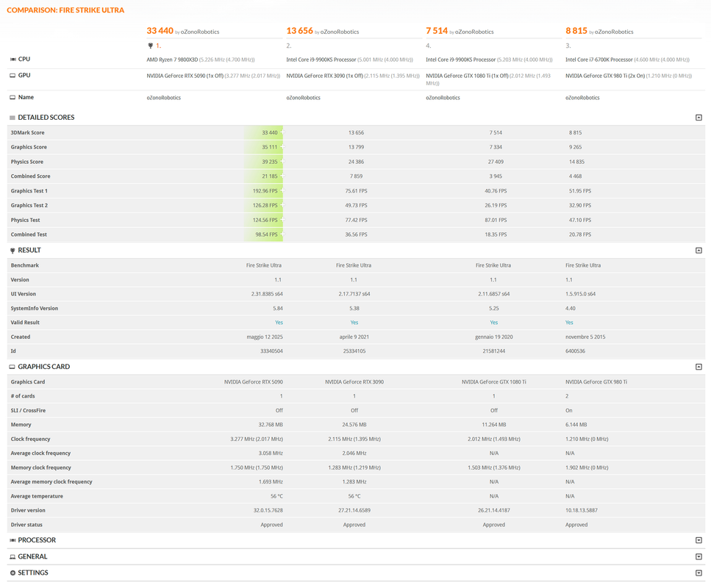Click the result Id 6400536

pyautogui.click(x=575, y=351)
